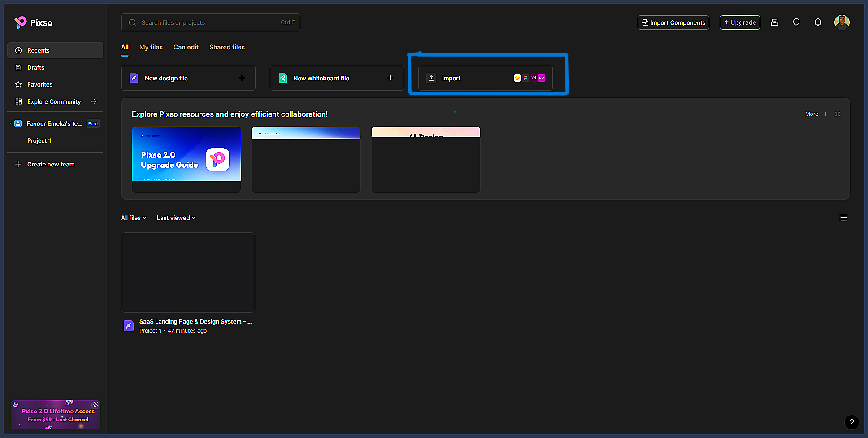Click Import Components button
Screen dimensions: 868x438
coord(673,22)
